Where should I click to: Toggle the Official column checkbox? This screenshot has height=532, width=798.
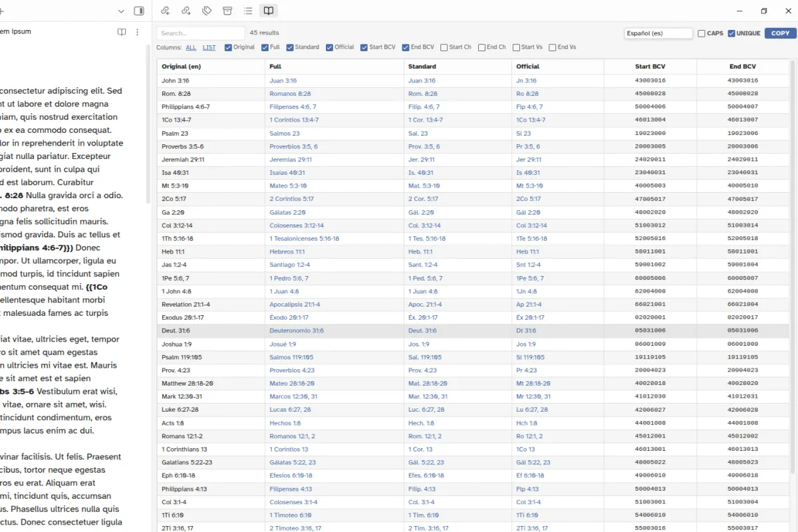click(x=329, y=47)
